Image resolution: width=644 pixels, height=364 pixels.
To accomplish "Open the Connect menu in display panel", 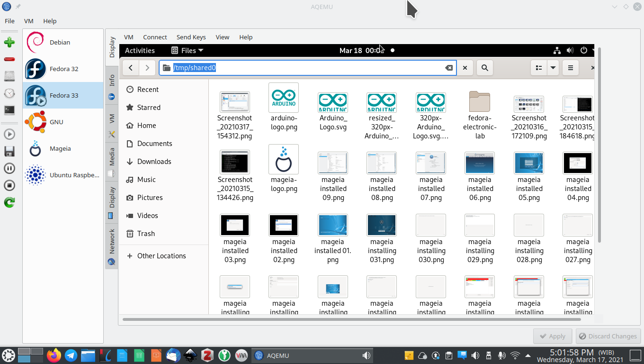I will 155,37.
